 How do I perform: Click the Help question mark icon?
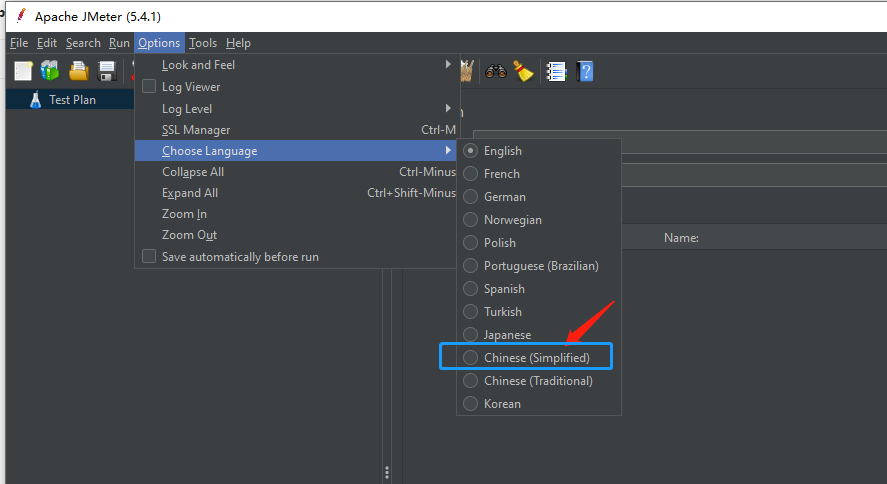585,72
